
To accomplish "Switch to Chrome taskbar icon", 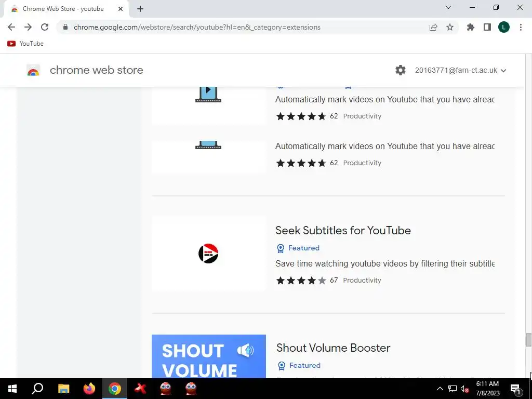I will pyautogui.click(x=115, y=389).
